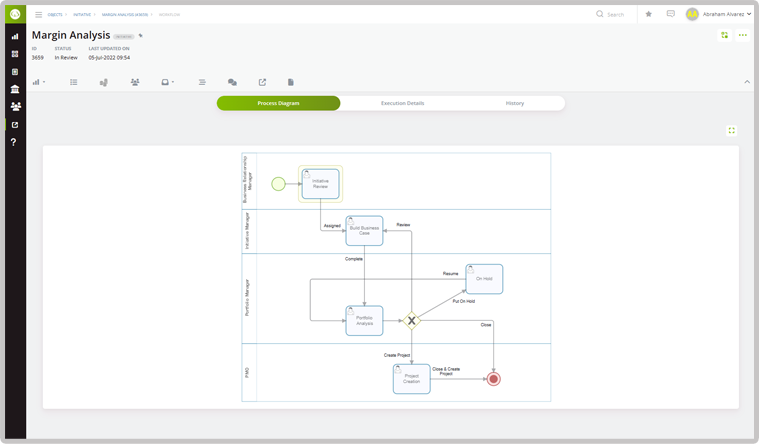Click the PMO lane header

(x=247, y=373)
